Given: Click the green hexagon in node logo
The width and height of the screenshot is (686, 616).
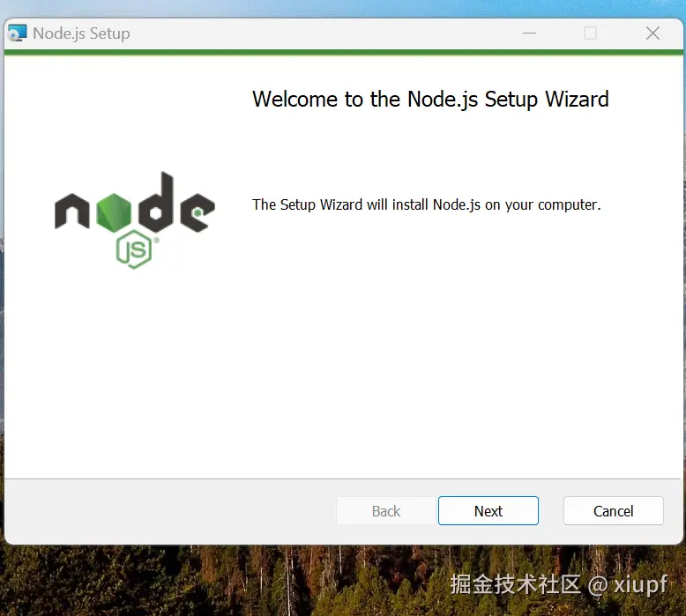Looking at the screenshot, I should [114, 212].
